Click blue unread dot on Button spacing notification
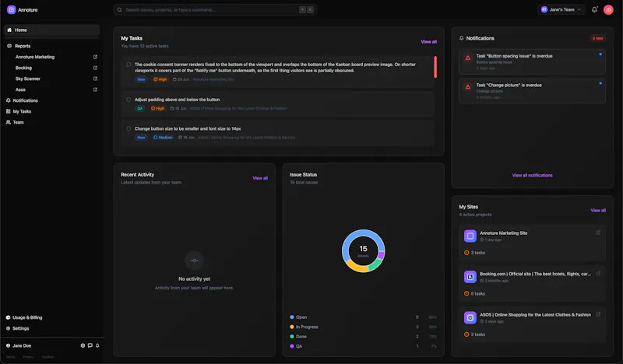 pyautogui.click(x=600, y=54)
